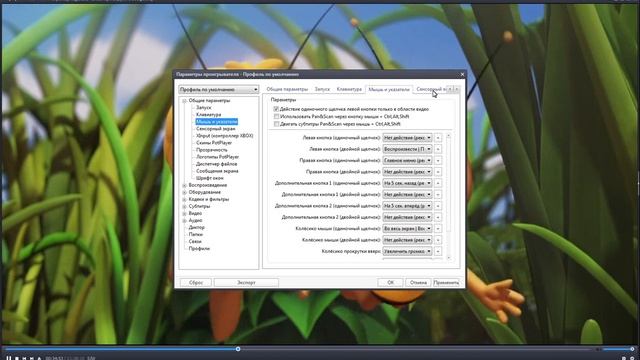The image size is (640, 360).
Task: Open Колесико мыши (двойной щелчок) dropdown
Action: pos(407,240)
